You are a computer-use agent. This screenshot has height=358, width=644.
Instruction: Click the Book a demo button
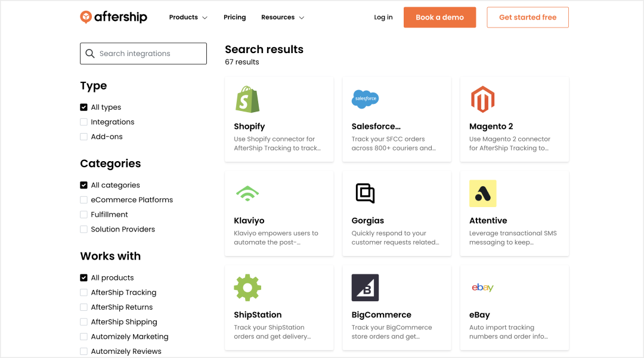(440, 17)
